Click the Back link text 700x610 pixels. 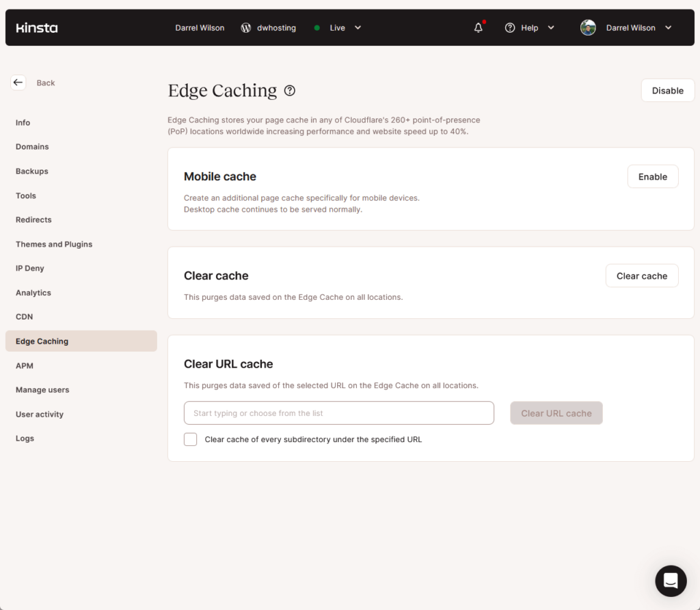click(x=46, y=83)
